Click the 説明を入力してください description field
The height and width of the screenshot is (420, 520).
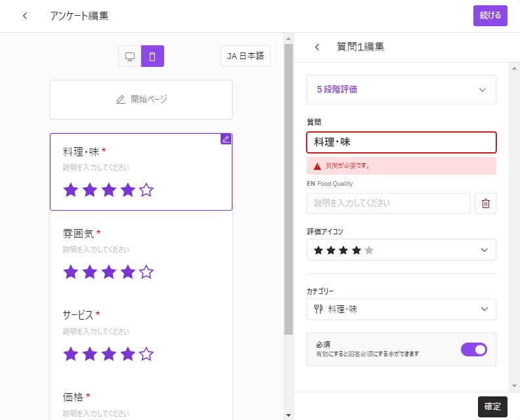388,203
